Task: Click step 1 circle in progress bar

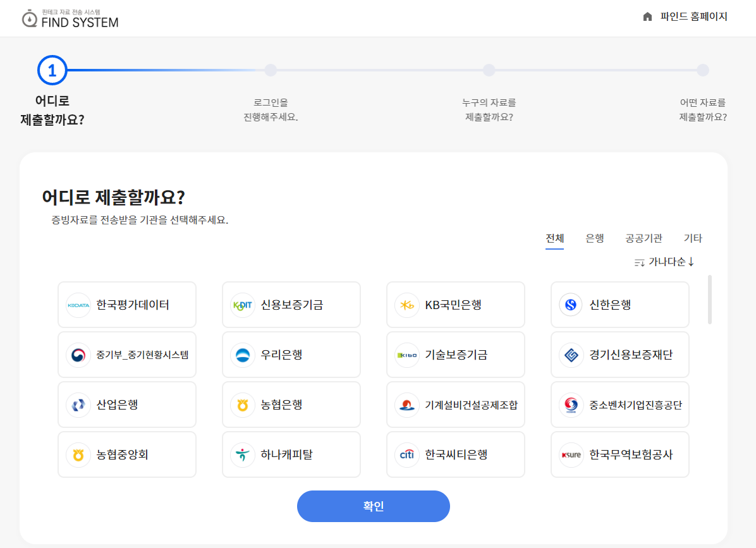Action: [x=52, y=70]
